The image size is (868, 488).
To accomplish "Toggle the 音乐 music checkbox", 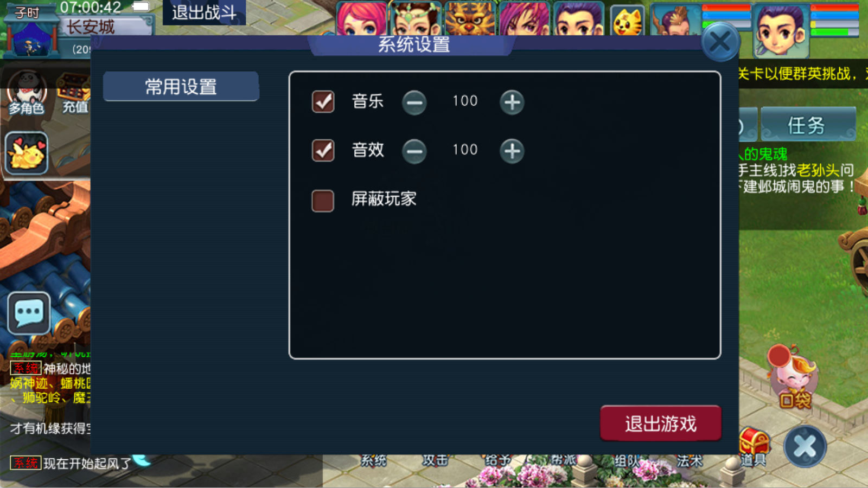I will [323, 101].
